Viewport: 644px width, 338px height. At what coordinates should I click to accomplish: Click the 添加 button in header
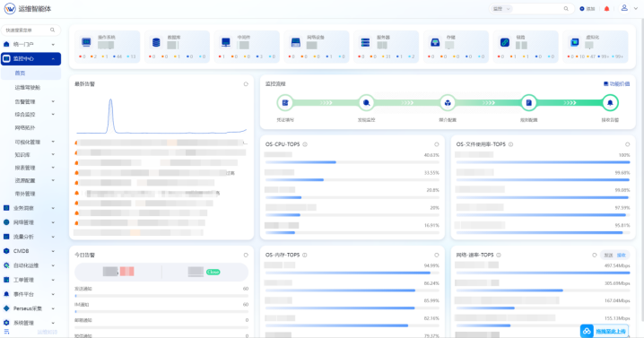point(587,9)
